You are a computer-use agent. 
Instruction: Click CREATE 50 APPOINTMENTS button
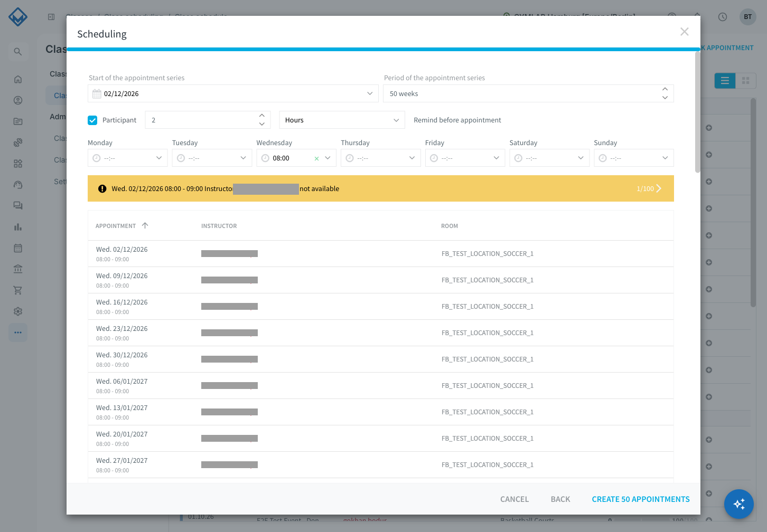641,499
